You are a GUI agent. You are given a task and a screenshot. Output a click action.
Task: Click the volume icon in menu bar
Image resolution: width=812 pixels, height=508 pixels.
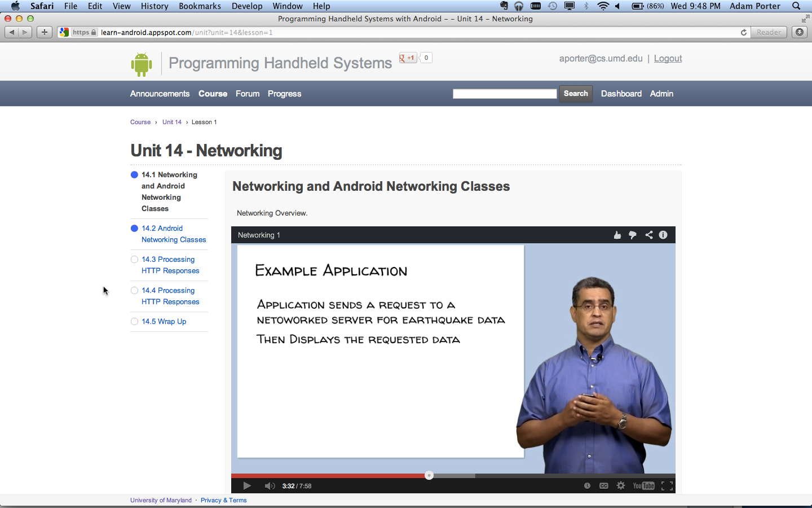617,6
